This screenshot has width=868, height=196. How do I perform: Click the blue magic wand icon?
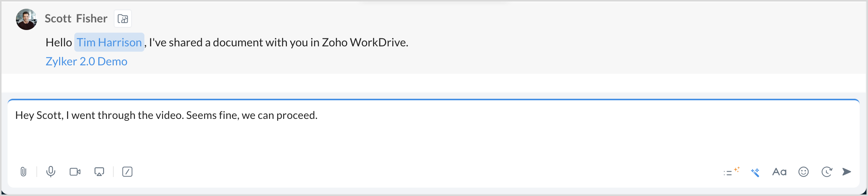pyautogui.click(x=755, y=172)
